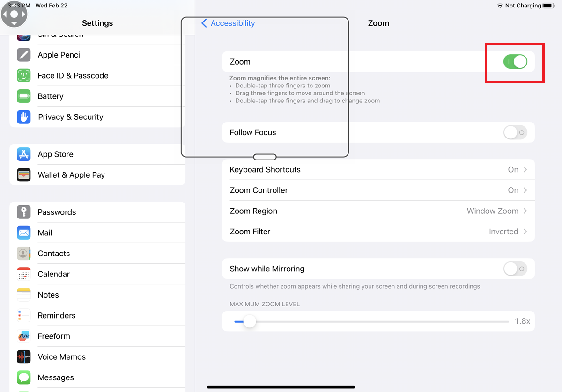Open Face ID & Passcode icon

(24, 75)
